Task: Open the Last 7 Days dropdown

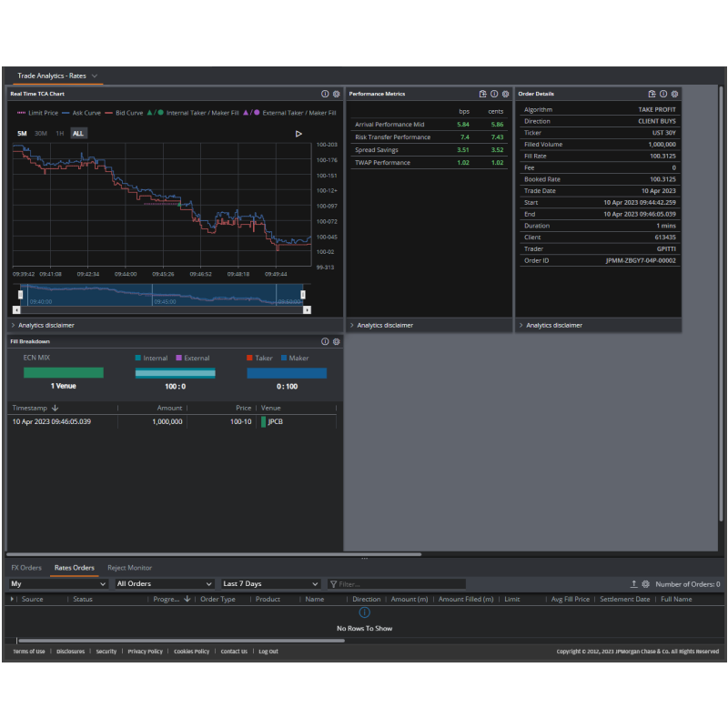Action: [270, 584]
